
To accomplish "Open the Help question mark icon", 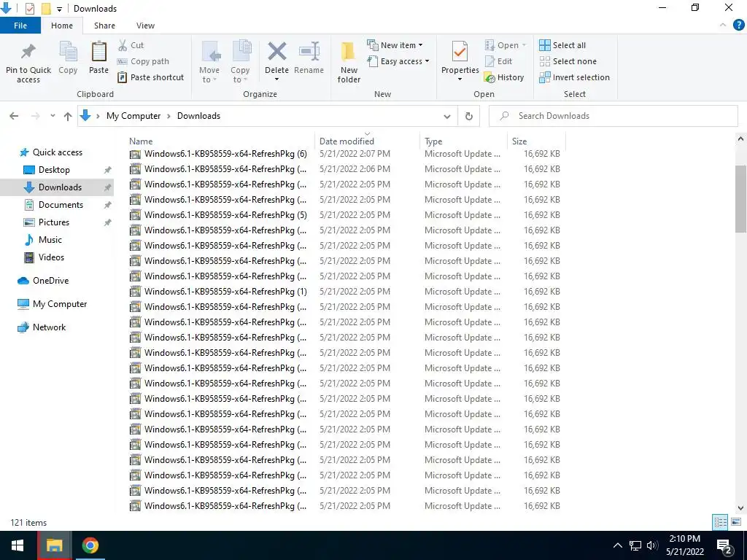I will [x=738, y=26].
